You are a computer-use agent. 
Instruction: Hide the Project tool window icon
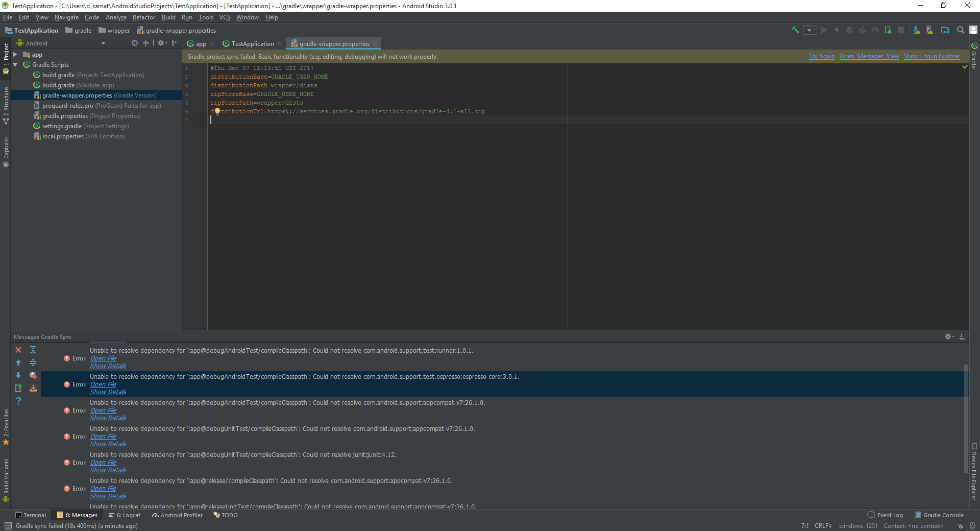[175, 43]
